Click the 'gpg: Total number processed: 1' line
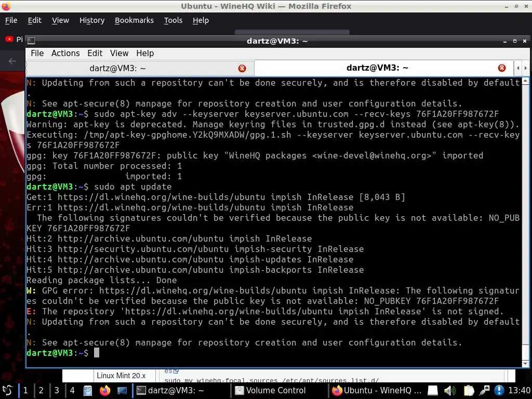The height and width of the screenshot is (399, 532). [104, 166]
